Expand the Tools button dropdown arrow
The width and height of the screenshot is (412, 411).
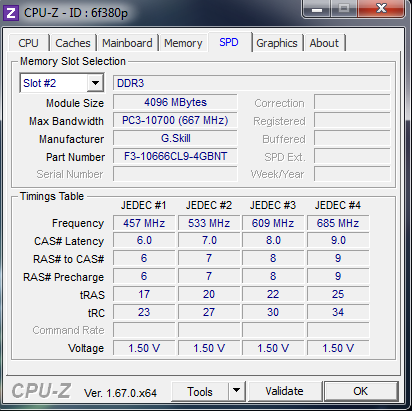click(236, 391)
